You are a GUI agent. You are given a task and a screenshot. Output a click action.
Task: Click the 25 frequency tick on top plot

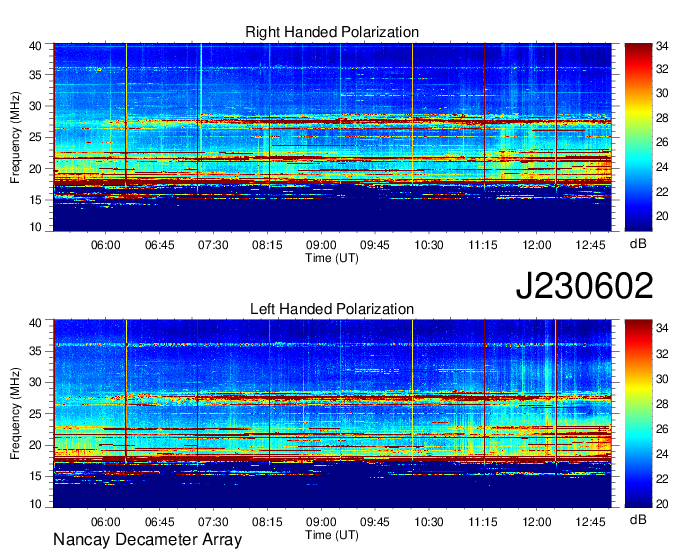click(x=36, y=137)
